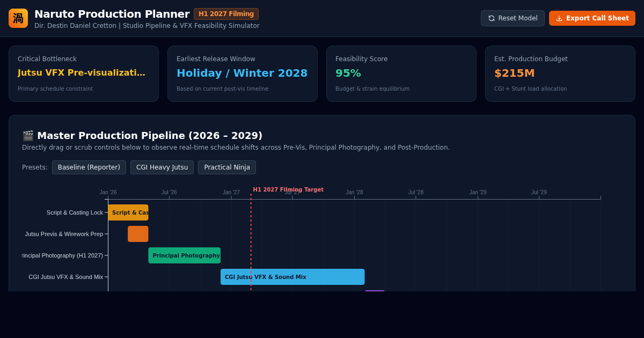Screen dimensions: 644x338
Task: Click the Jan '28 axis tick label
Action: point(354,193)
